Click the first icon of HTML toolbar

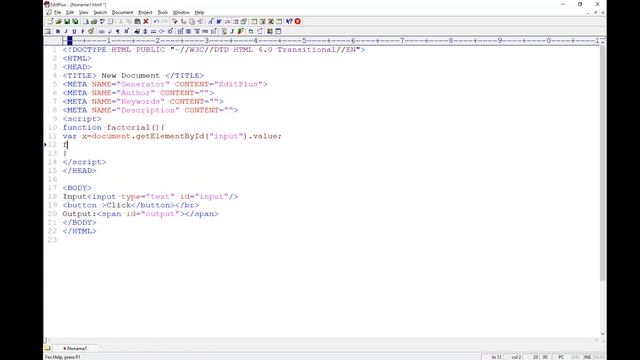click(48, 31)
